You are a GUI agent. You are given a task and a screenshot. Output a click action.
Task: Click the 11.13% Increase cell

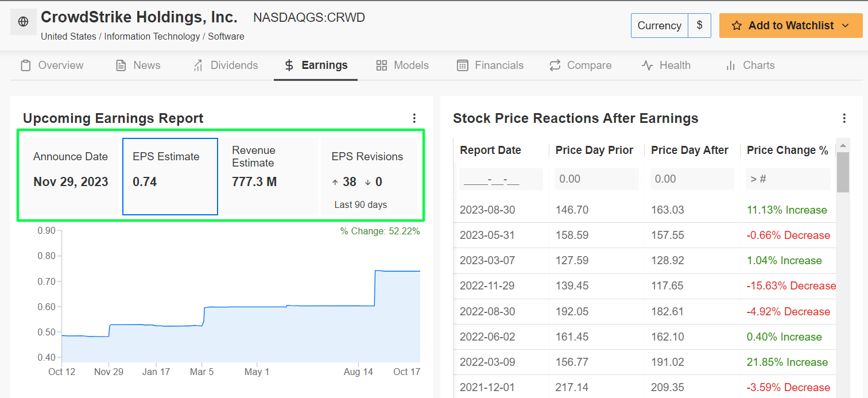pos(786,210)
